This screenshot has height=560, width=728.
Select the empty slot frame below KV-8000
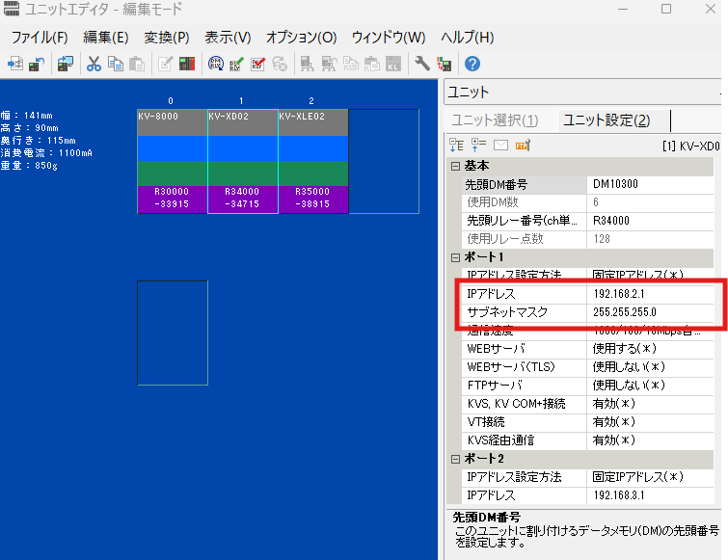coord(173,333)
